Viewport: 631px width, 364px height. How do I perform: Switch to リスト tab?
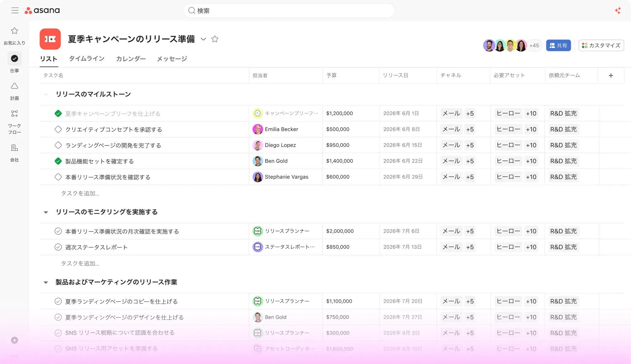48,59
